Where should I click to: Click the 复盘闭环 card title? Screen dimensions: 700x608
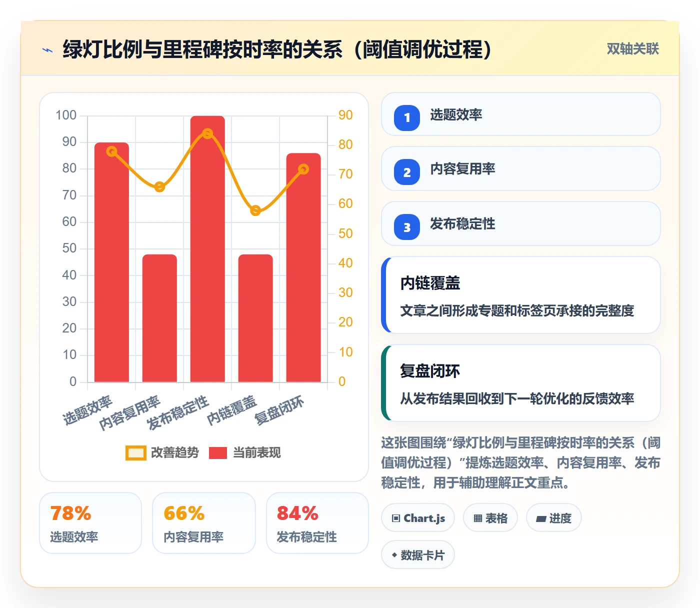click(430, 371)
